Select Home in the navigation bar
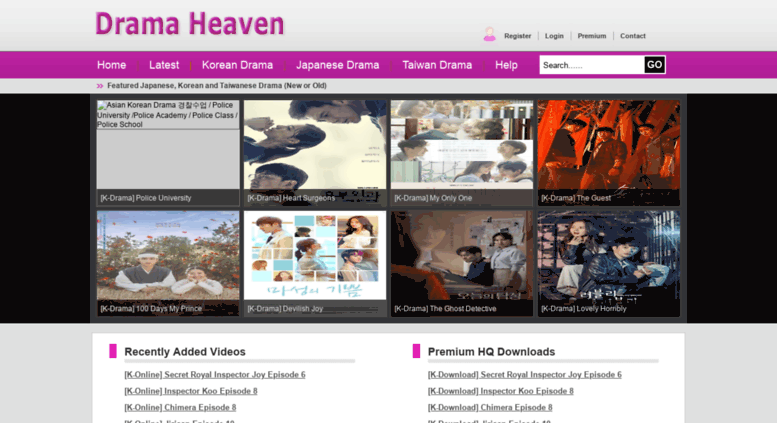 [111, 65]
